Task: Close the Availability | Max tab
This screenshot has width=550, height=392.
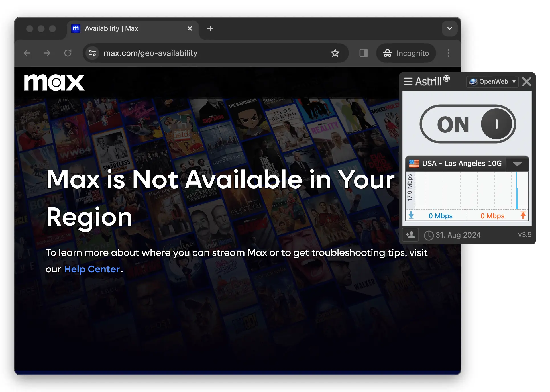Action: 190,28
